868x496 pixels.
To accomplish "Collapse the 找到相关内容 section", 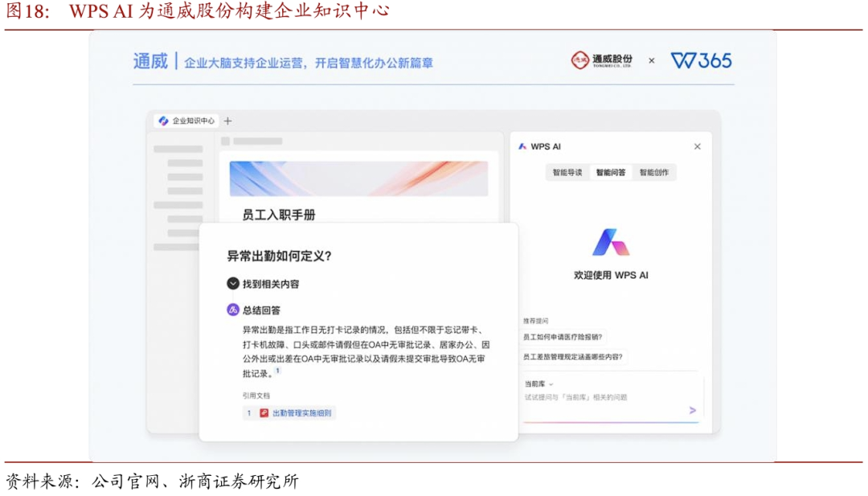I will coord(233,284).
